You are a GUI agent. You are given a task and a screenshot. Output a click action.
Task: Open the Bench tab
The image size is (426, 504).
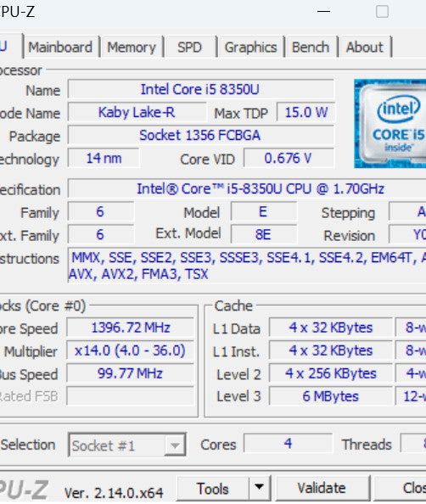click(x=311, y=48)
